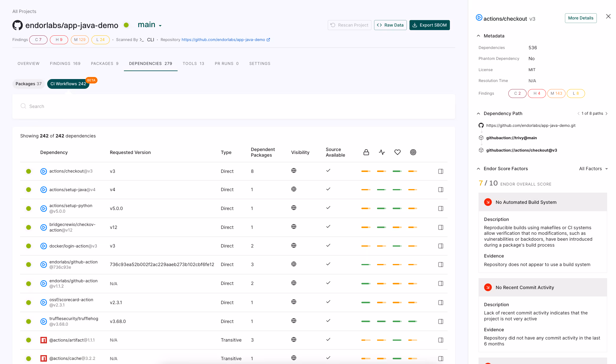Screen dimensions: 616x364
Task: Click the Rescan Project button
Action: click(x=349, y=25)
